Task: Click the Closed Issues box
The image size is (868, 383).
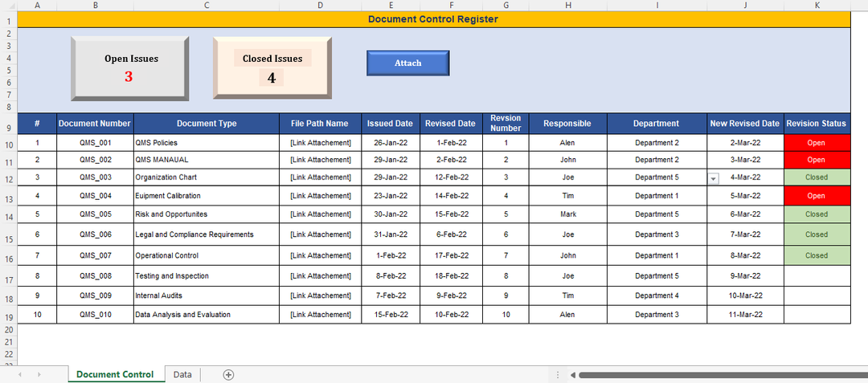Action: tap(272, 68)
